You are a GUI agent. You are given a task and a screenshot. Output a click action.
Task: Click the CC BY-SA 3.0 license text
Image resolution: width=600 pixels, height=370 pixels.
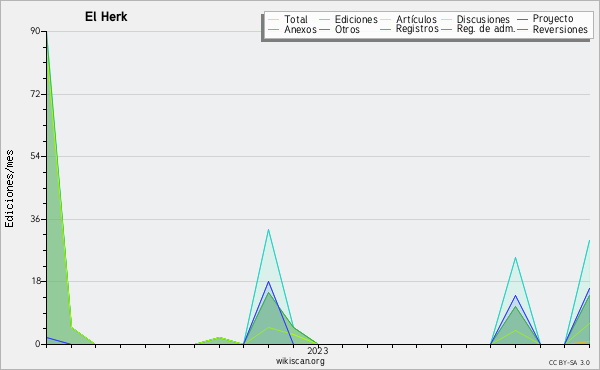click(x=569, y=362)
